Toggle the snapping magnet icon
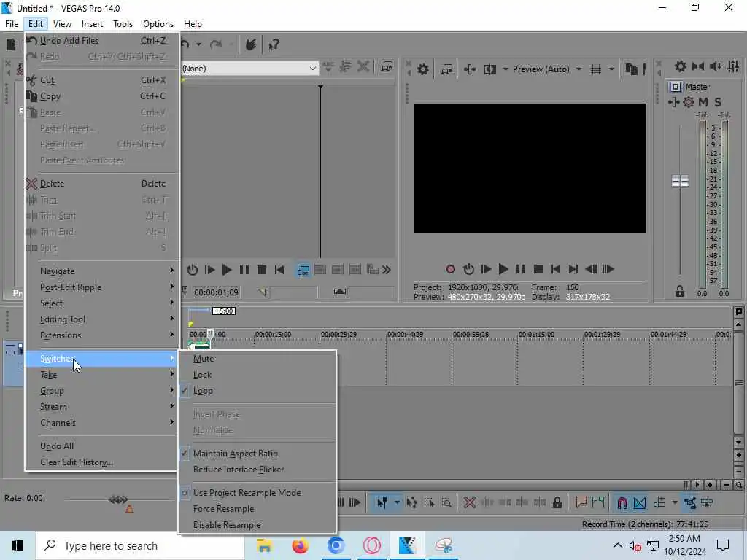This screenshot has height=560, width=747. (x=622, y=503)
